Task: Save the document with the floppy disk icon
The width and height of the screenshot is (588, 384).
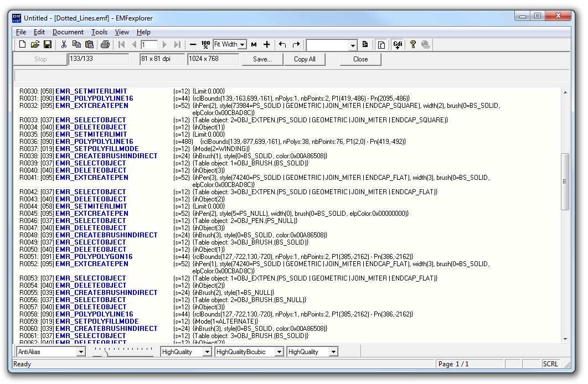Action: click(48, 45)
